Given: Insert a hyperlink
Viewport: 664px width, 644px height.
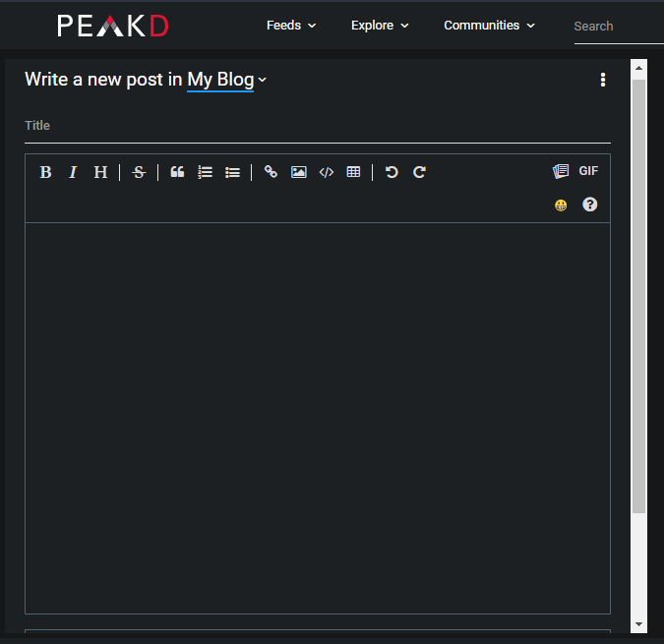Looking at the screenshot, I should click(272, 172).
